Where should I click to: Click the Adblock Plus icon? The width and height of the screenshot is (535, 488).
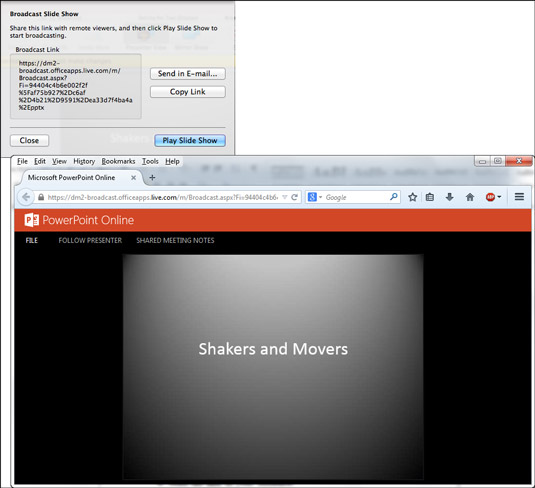pyautogui.click(x=490, y=197)
